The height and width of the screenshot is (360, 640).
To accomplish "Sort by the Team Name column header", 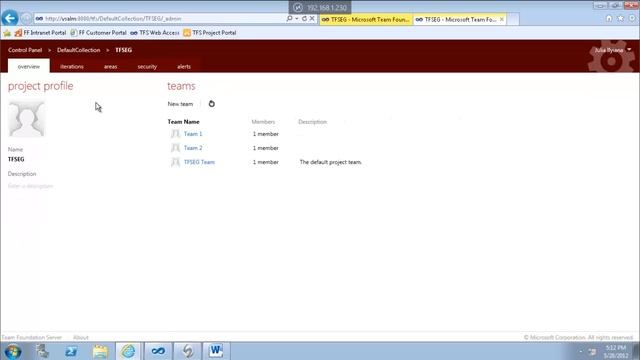I will click(x=184, y=122).
